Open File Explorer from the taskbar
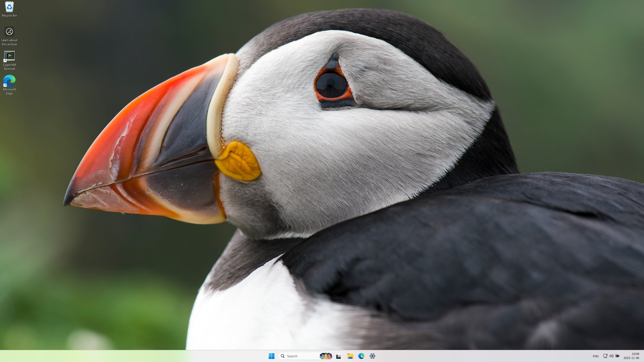The image size is (644, 362). (x=350, y=356)
